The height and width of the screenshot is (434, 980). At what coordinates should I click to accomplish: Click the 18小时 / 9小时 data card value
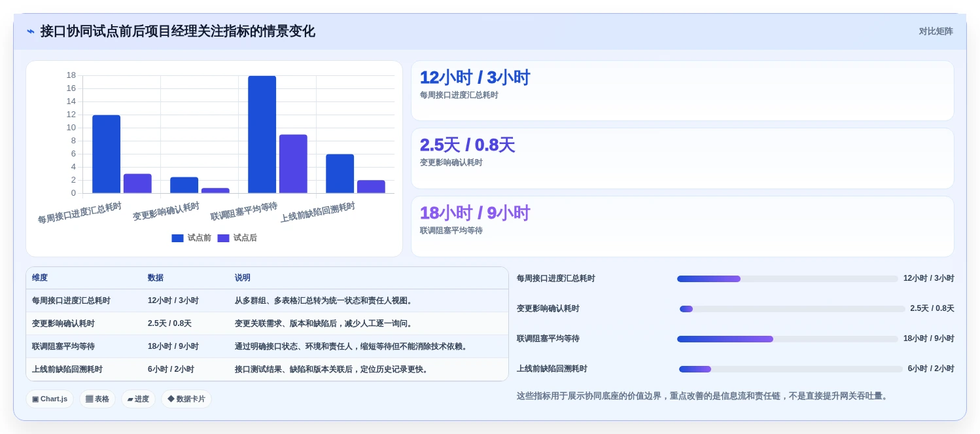click(475, 213)
